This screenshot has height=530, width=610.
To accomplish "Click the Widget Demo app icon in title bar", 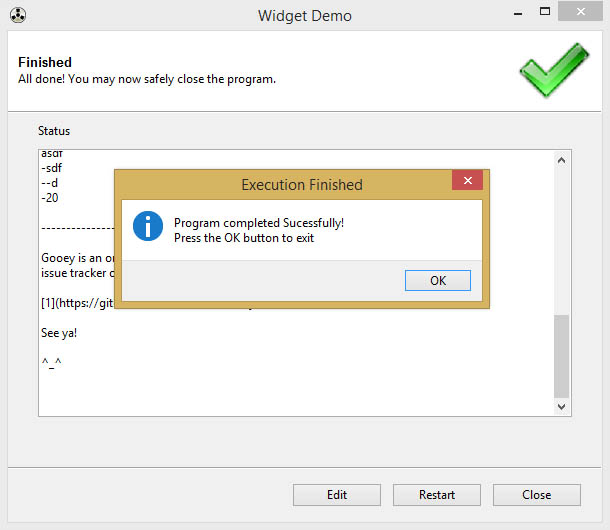I will point(18,15).
